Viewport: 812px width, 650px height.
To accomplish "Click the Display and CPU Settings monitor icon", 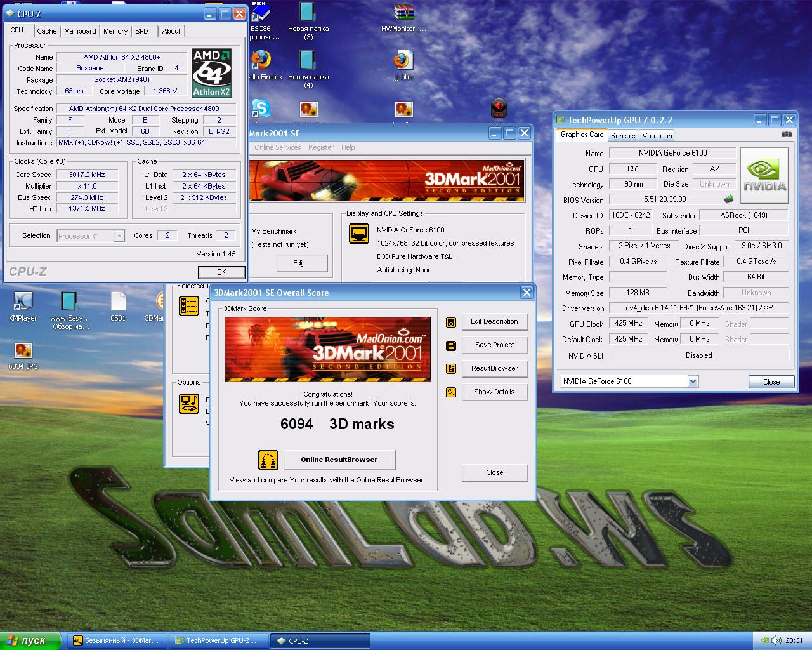I will [x=359, y=234].
